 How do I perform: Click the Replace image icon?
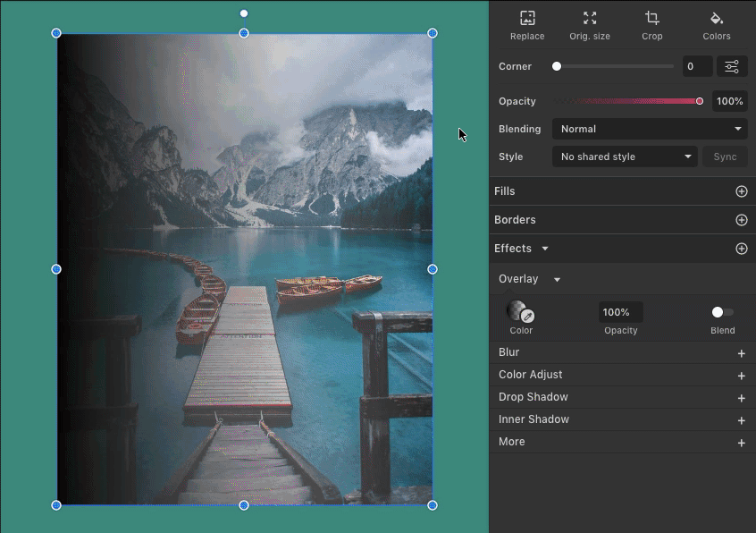click(x=527, y=19)
